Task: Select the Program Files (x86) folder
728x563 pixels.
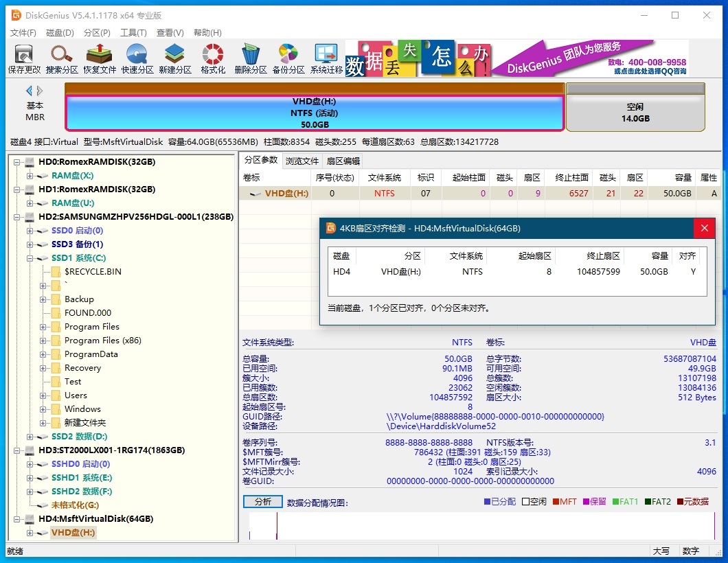Action: click(x=102, y=341)
